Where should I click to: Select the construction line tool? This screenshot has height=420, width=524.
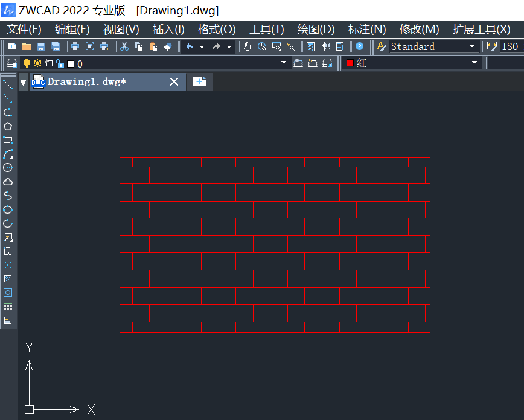coord(8,98)
